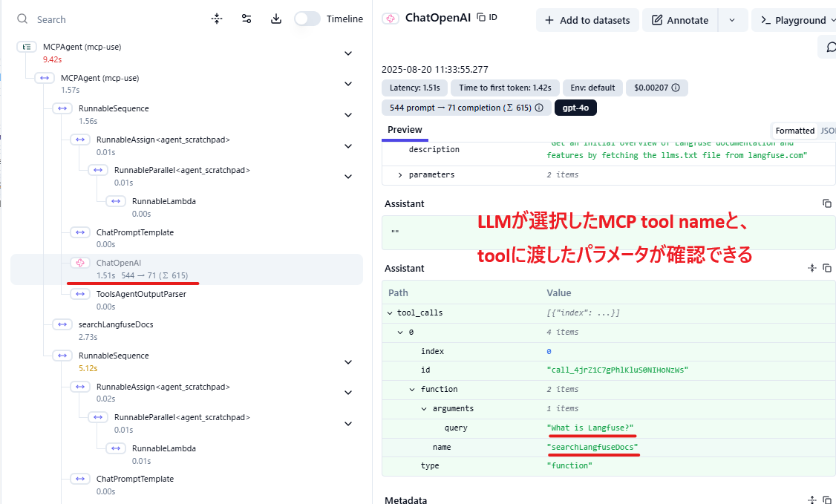Screen dimensions: 836x504
Task: Click the download trace icon
Action: click(275, 19)
